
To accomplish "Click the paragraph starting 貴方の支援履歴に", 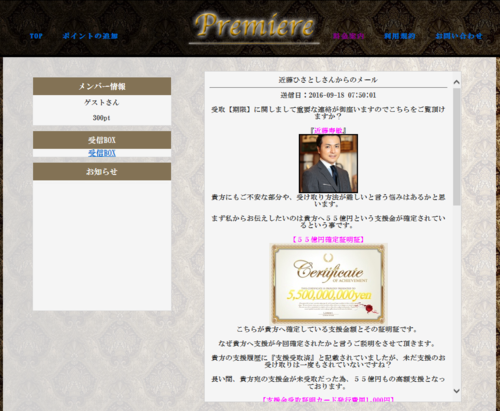I will (328, 361).
